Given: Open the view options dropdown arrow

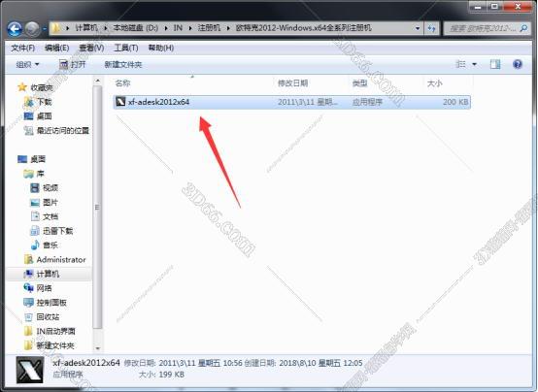Looking at the screenshot, I should click(x=474, y=64).
